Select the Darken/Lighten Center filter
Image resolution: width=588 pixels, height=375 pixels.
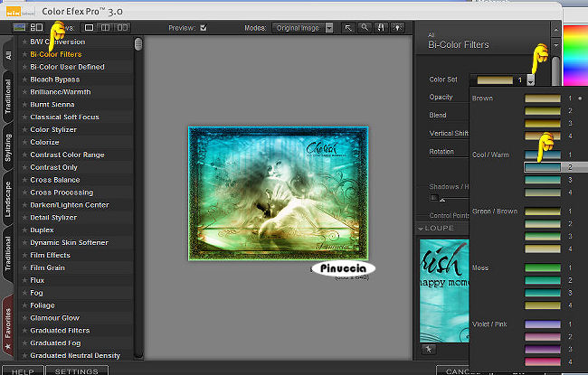pos(70,205)
